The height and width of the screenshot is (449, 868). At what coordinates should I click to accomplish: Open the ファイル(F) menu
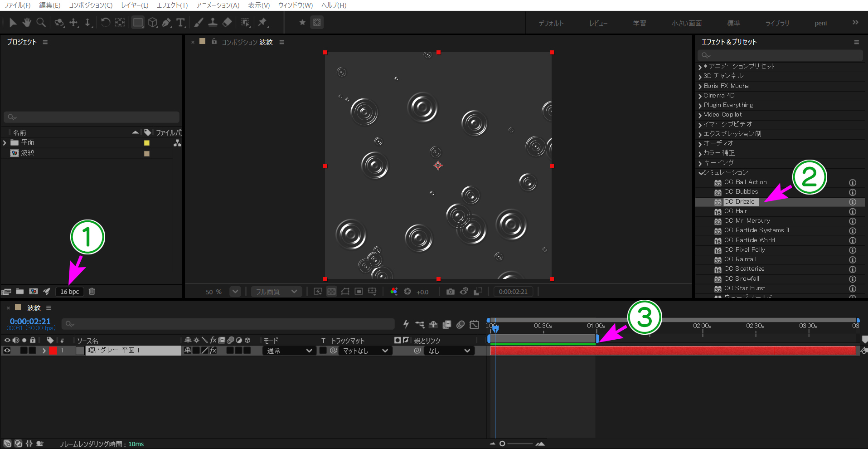tap(17, 5)
